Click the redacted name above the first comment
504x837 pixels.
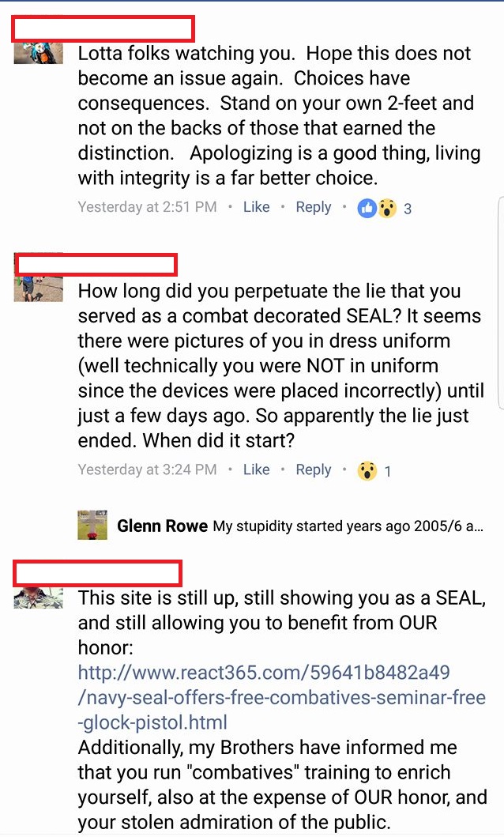coord(103,28)
